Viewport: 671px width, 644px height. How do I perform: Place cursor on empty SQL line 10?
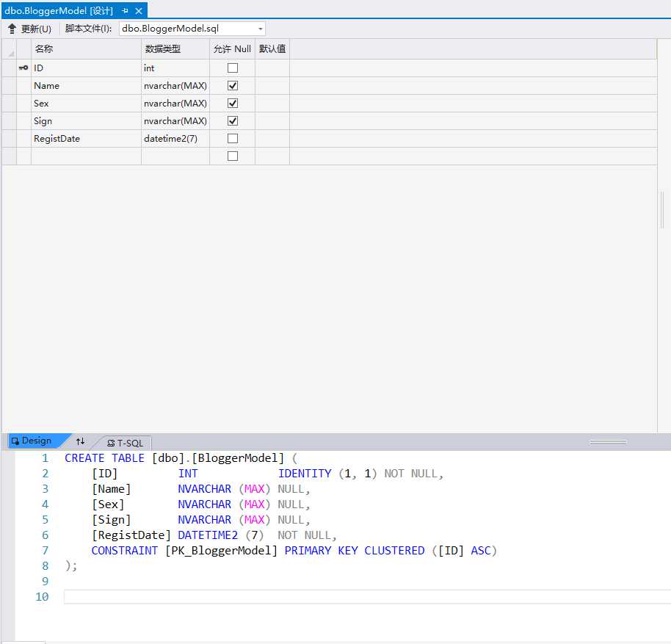(367, 597)
